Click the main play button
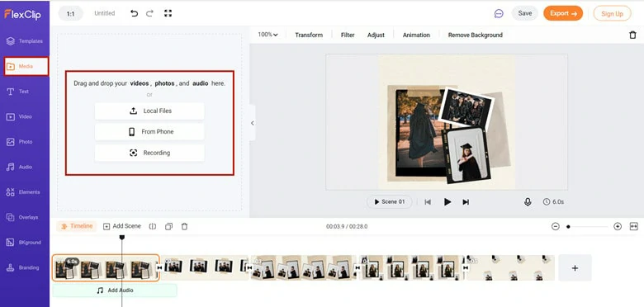Screen dimensions: 644x307 [447, 202]
